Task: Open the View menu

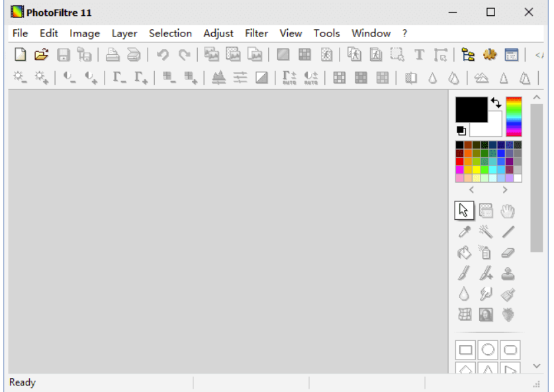Action: point(291,33)
